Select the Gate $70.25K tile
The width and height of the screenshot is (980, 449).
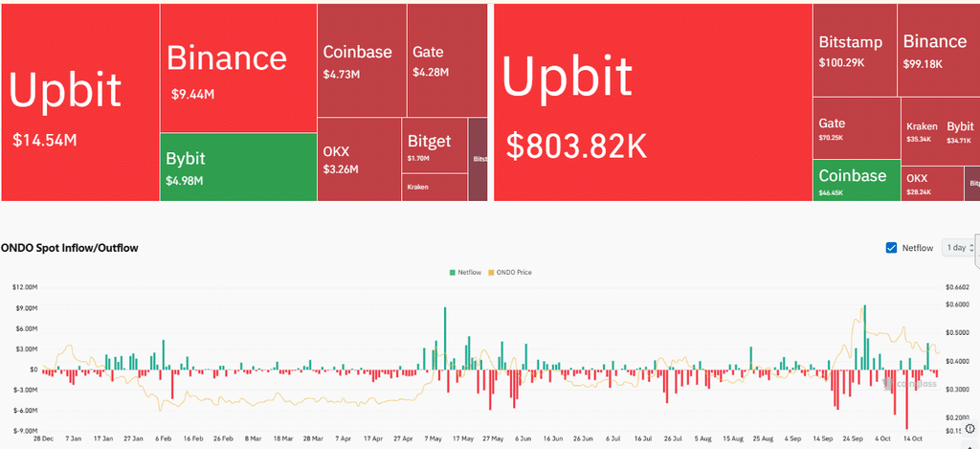[x=857, y=128]
